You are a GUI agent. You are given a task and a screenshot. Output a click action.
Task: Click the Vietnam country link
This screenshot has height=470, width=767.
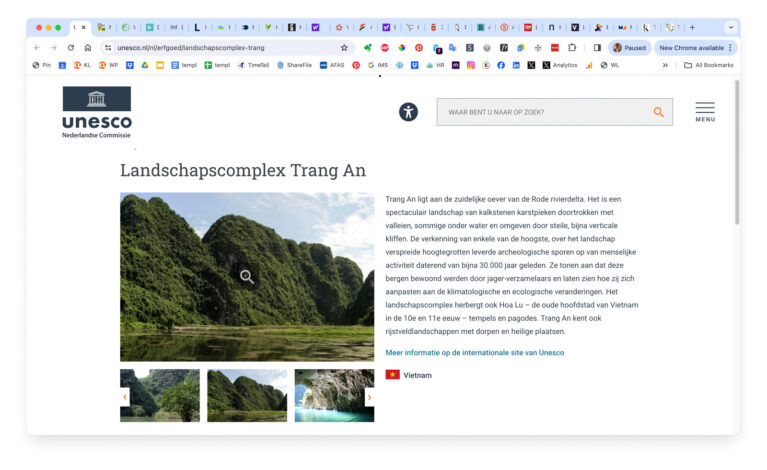[417, 375]
